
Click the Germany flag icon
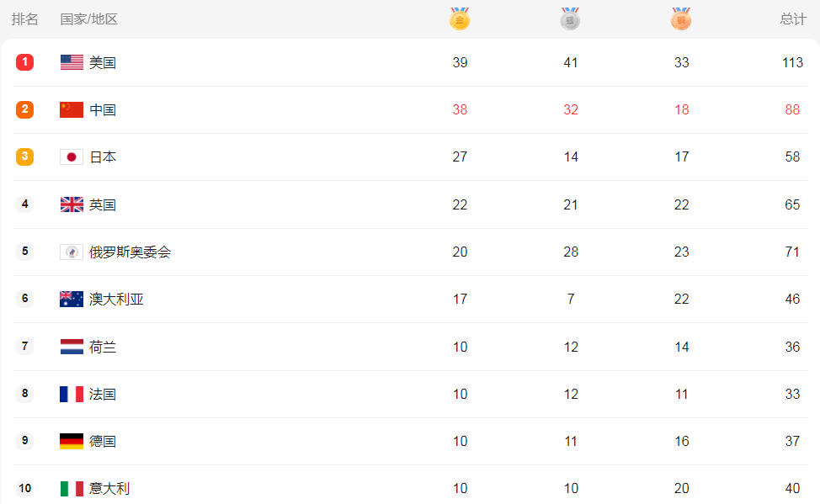72,441
